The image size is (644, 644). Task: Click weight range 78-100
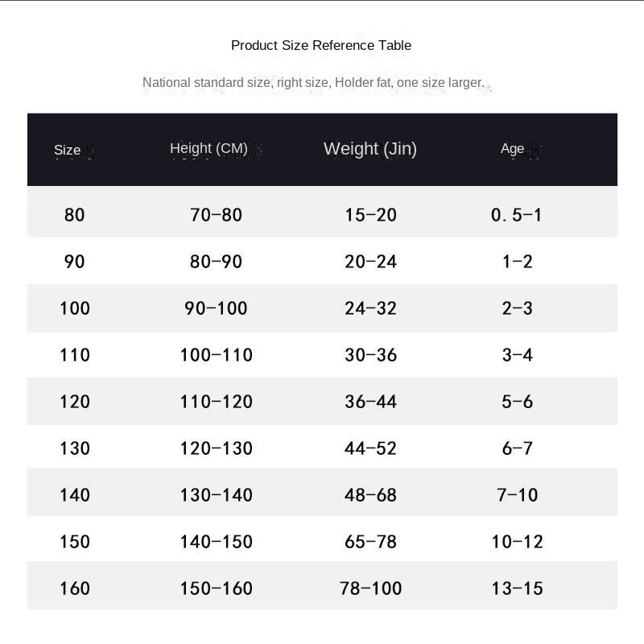click(x=370, y=588)
